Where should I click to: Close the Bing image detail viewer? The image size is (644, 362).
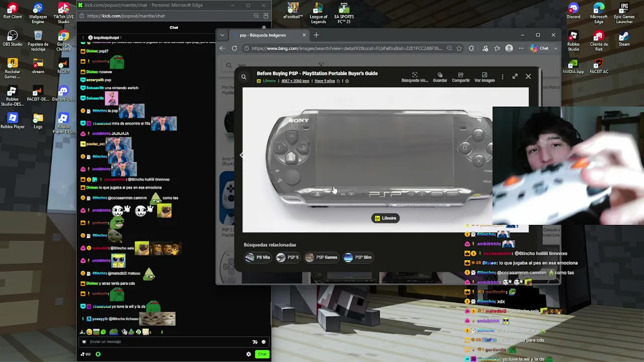528,76
